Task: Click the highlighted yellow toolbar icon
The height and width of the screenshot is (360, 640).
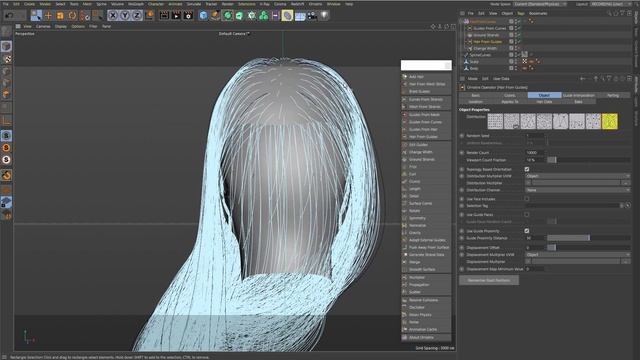Action: [x=287, y=16]
